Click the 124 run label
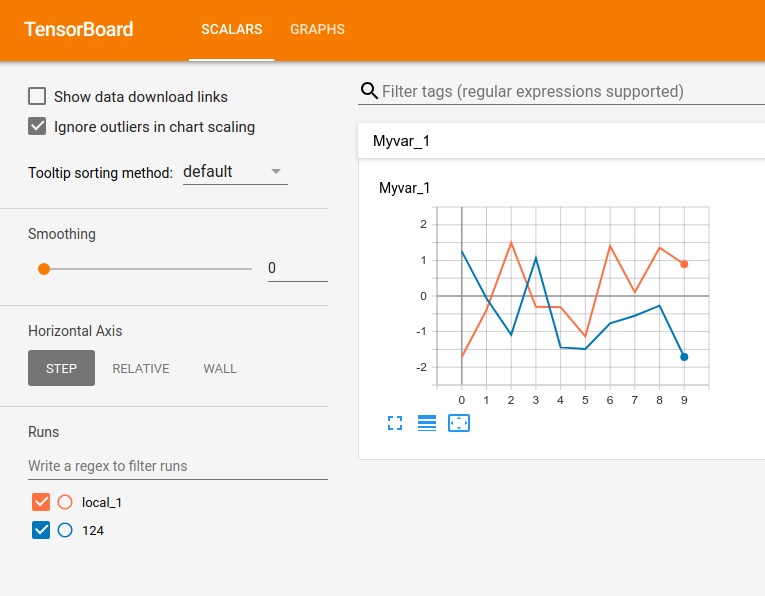This screenshot has height=596, width=765. [93, 531]
